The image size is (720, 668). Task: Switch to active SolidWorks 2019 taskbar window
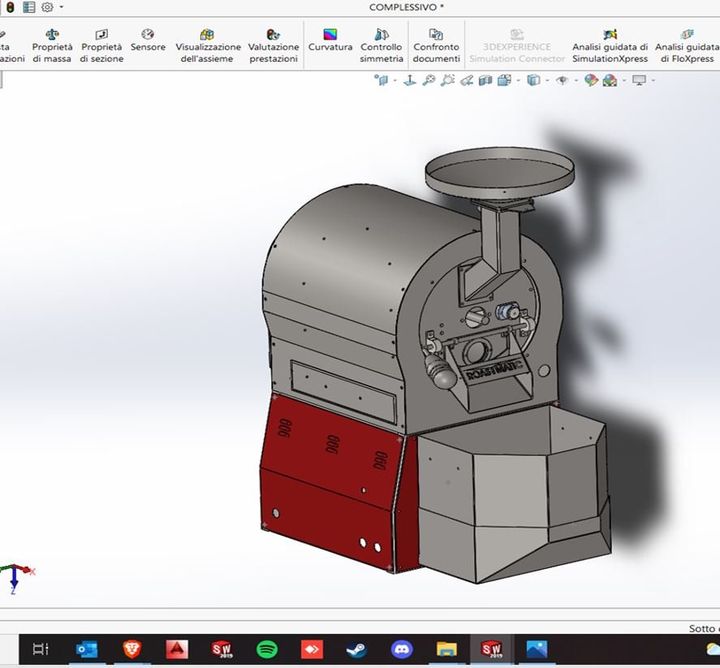[x=491, y=649]
